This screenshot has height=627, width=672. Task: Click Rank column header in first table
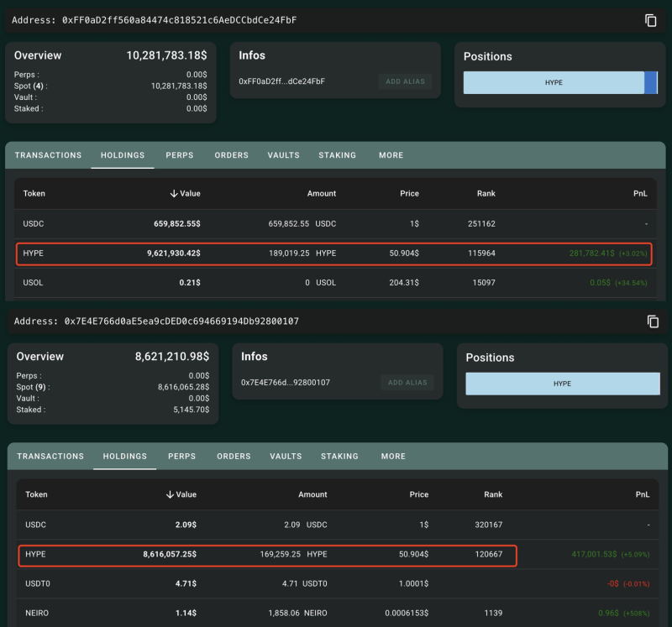pos(486,194)
